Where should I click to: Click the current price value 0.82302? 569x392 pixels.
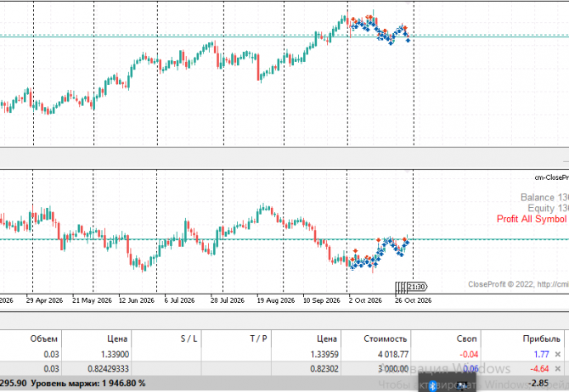324,369
